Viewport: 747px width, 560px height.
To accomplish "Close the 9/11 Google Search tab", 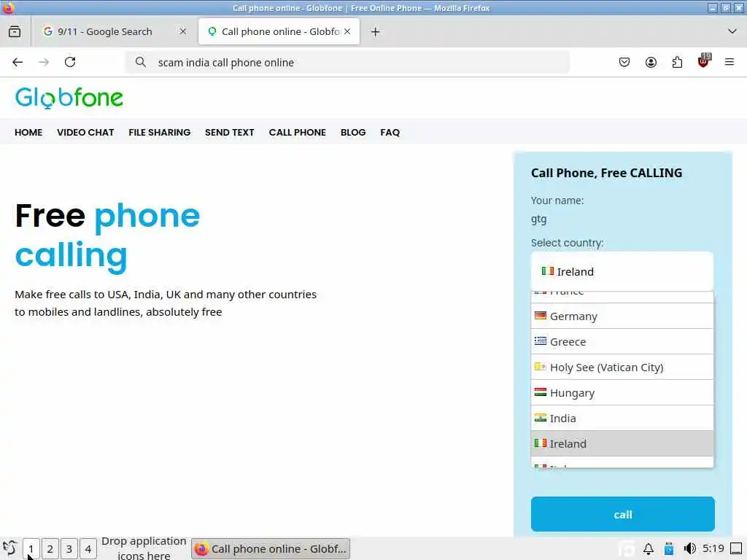I will [183, 31].
